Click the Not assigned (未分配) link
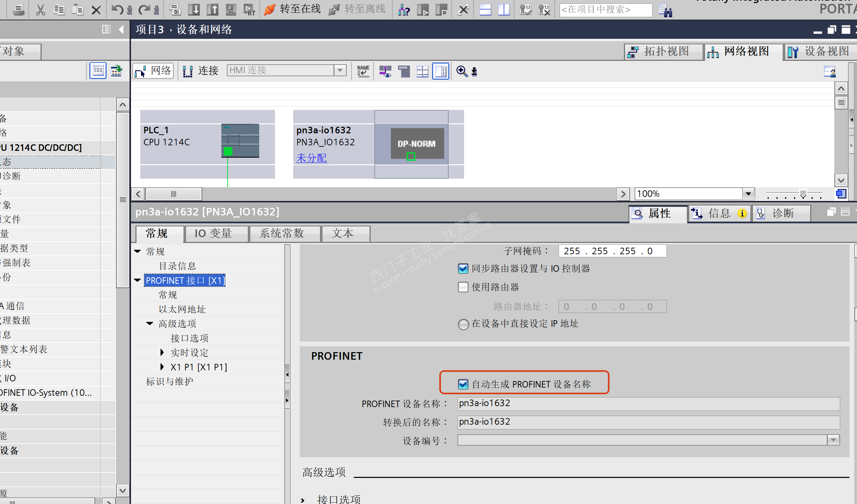 tap(311, 158)
